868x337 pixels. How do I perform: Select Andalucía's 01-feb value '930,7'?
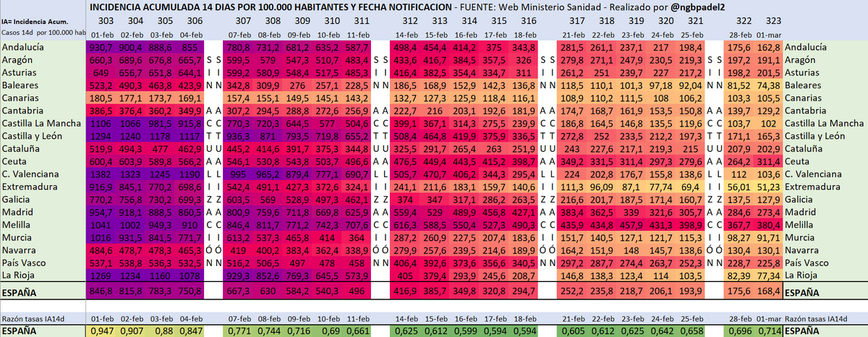coord(101,46)
